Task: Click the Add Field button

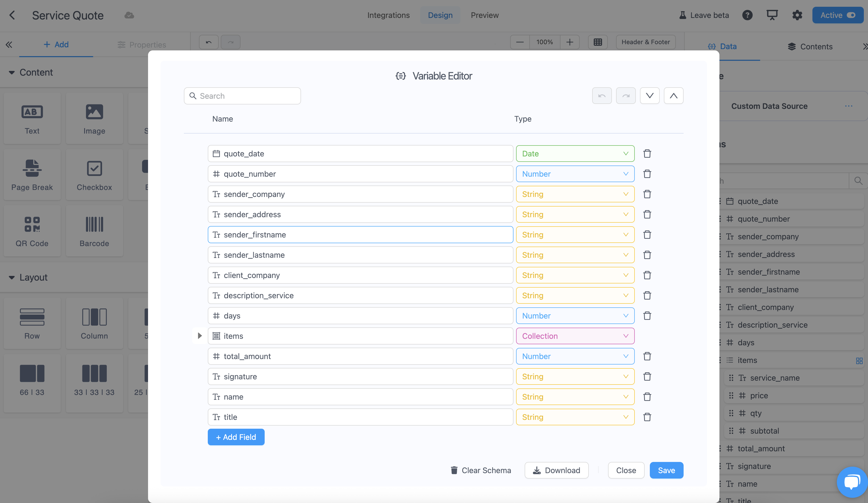Action: coord(236,437)
